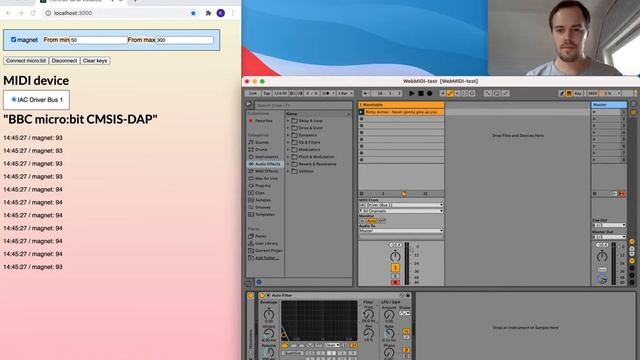Expand the Drive & Color folder
The image size is (640, 360).
288,128
